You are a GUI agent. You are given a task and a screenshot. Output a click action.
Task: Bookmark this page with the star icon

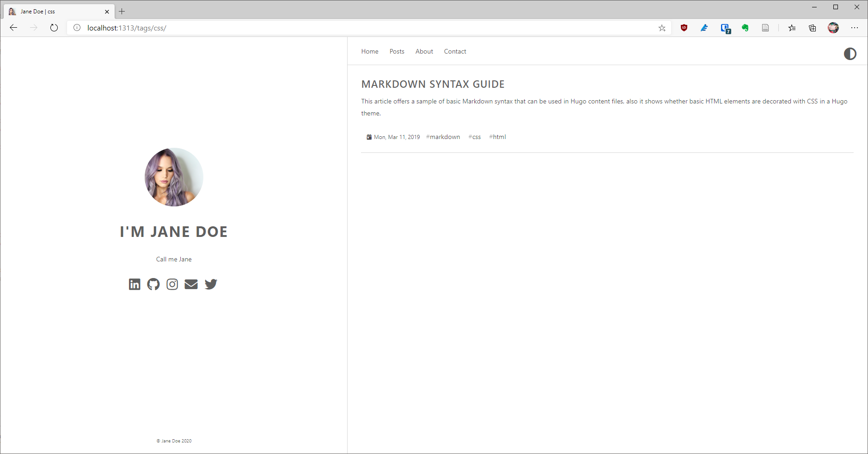point(662,28)
